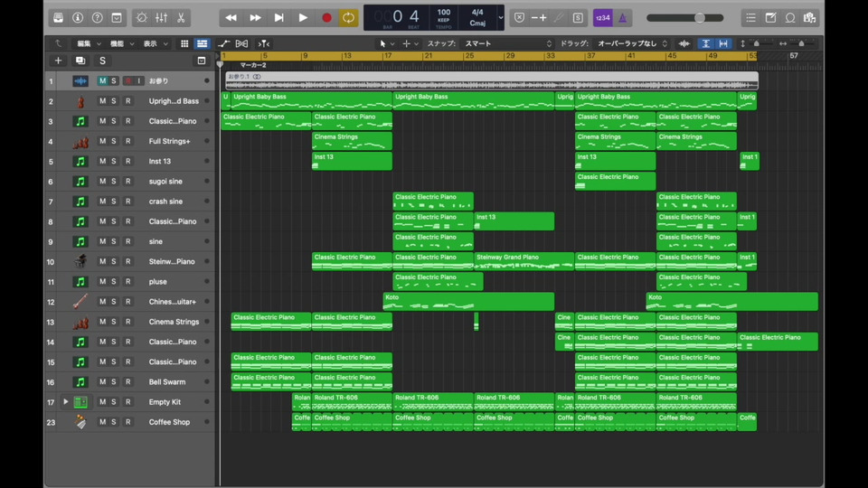The height and width of the screenshot is (488, 868).
Task: Open List Editors
Action: tap(750, 18)
